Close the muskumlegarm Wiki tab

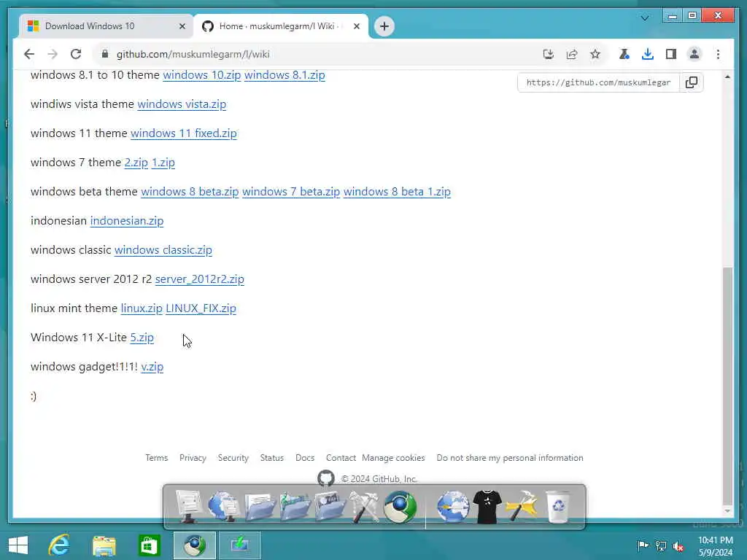[x=356, y=26]
